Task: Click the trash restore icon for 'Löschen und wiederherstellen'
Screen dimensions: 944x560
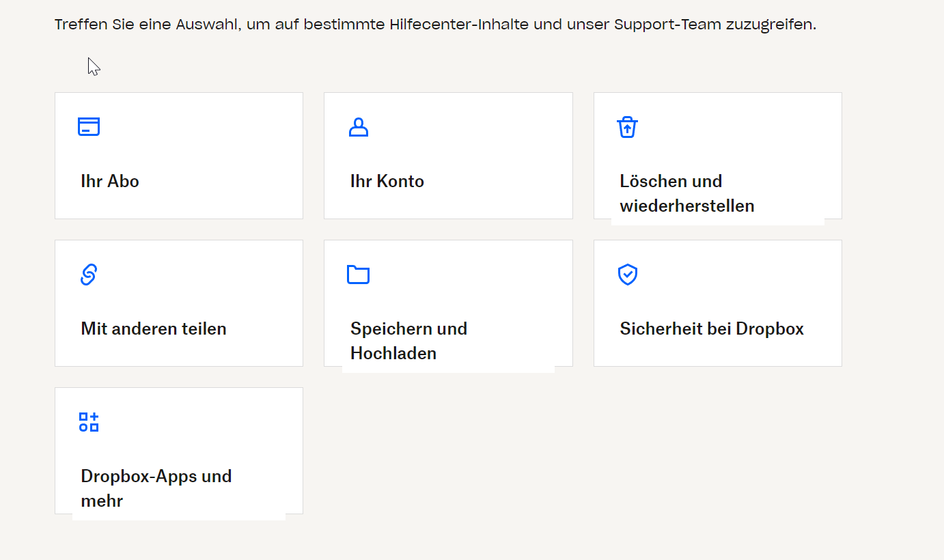Action: (x=627, y=126)
